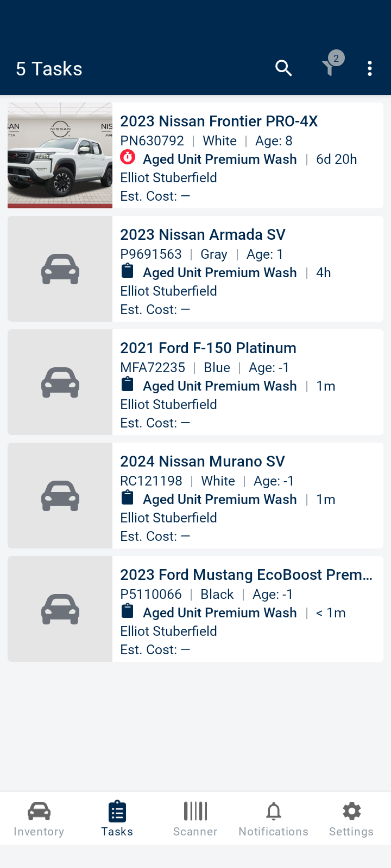Viewport: 391px width, 868px height.
Task: Open the Nissan Frontier PRO-4X photo
Action: tap(60, 155)
